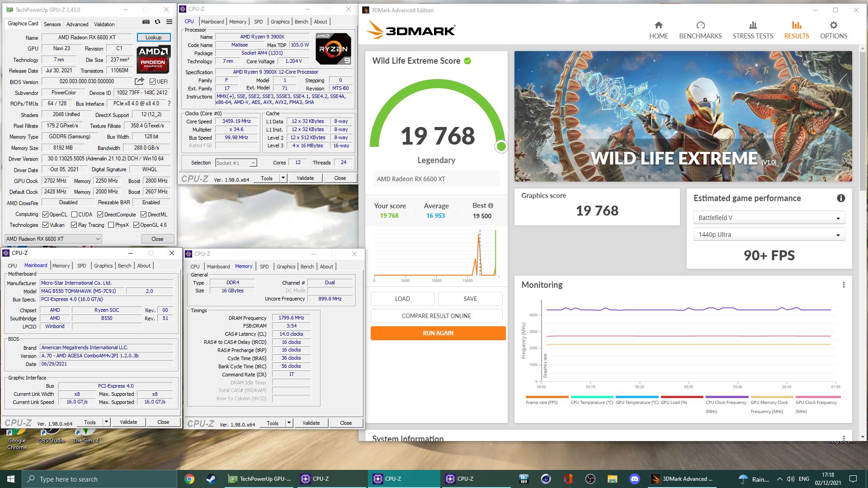This screenshot has width=868, height=488.
Task: Toggle UEFI checkbox in GPU-Z
Action: pyautogui.click(x=152, y=82)
